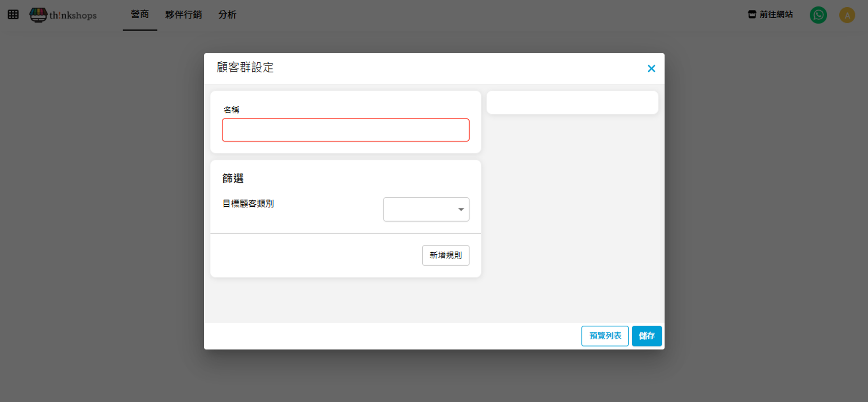
Task: Click the 目標顧客類別 label text
Action: coord(248,204)
